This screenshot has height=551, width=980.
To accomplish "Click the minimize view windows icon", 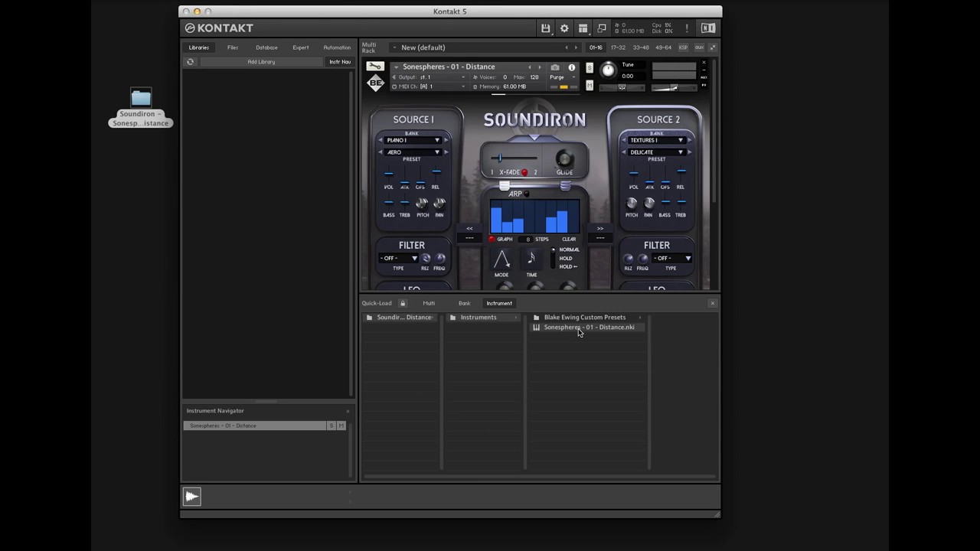I will (x=603, y=28).
